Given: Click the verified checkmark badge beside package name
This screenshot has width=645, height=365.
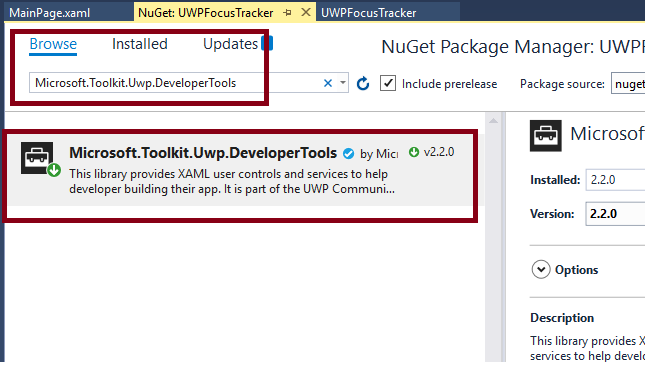Looking at the screenshot, I should pos(348,153).
